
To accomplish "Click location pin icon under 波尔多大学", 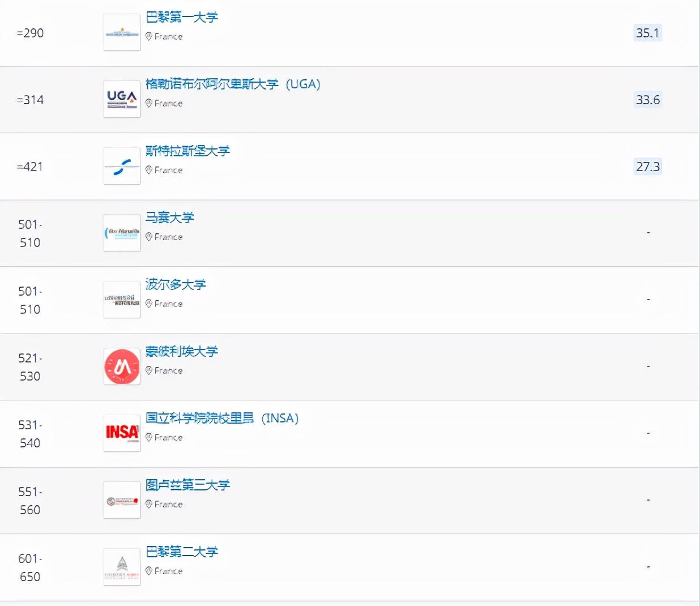I will [149, 304].
